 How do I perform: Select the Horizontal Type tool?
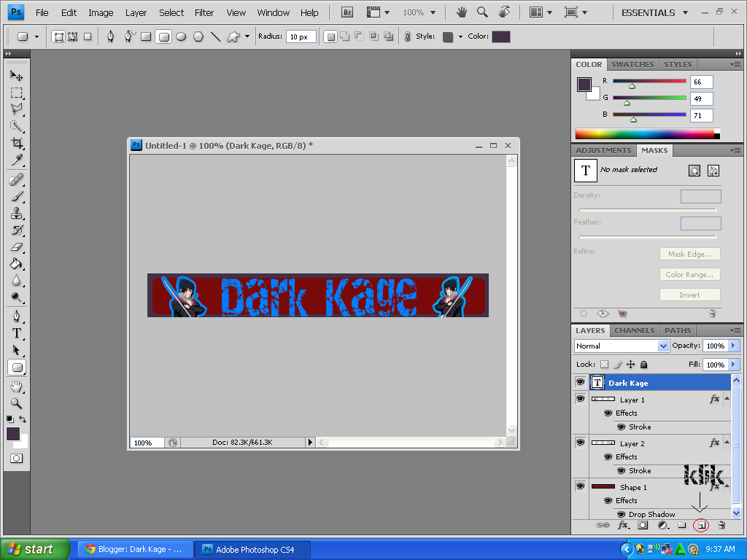(17, 332)
